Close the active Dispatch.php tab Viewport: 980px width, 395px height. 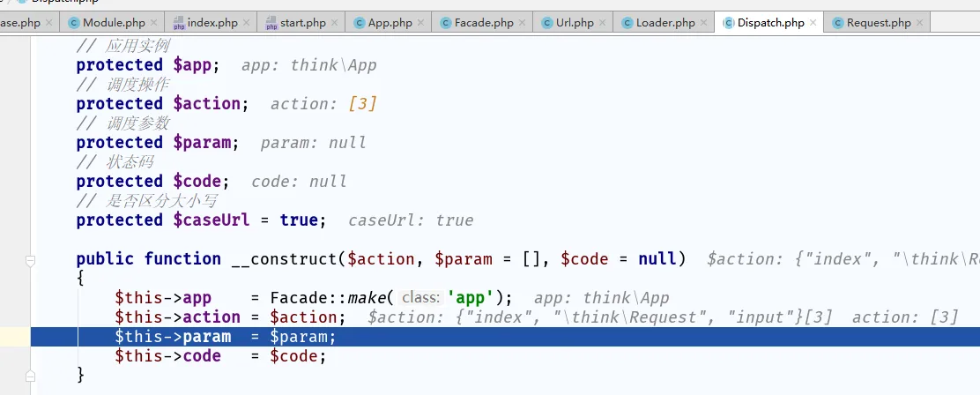[813, 23]
